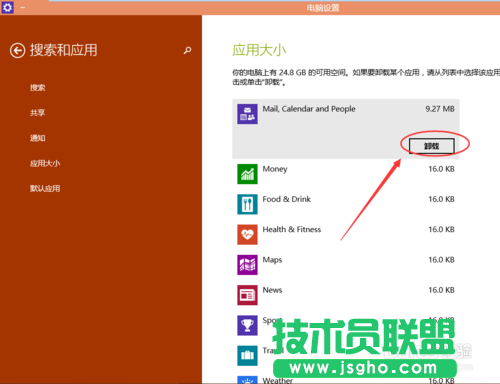Select 应用大小 in the sidebar
This screenshot has width=500, height=384.
click(45, 163)
